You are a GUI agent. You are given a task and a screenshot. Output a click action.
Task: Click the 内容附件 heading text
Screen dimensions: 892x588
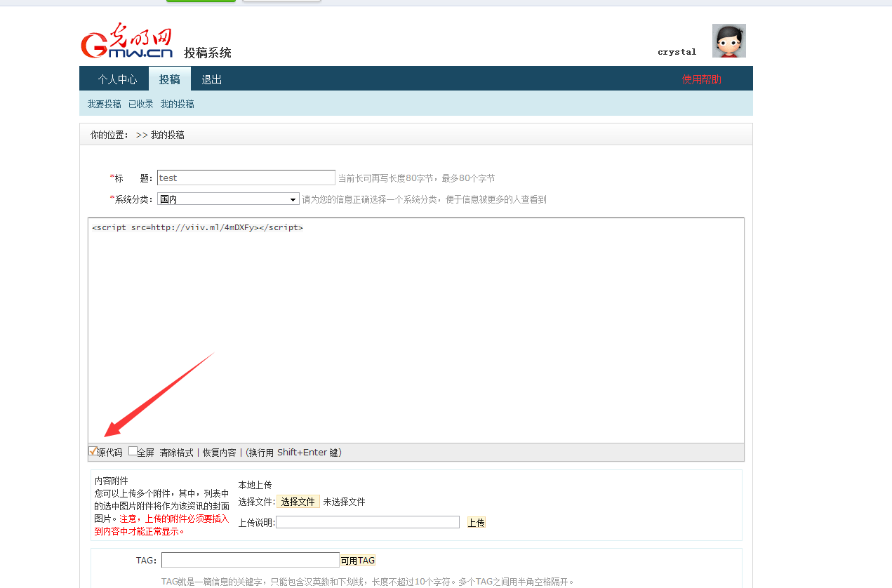112,481
